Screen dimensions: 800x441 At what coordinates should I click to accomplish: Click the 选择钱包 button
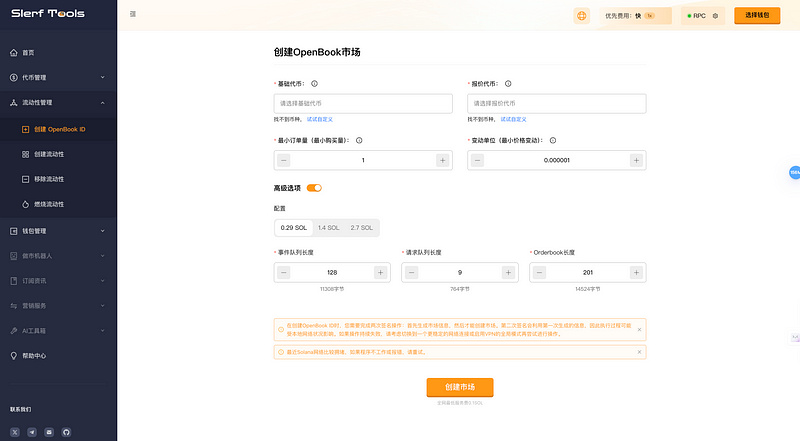coord(757,15)
